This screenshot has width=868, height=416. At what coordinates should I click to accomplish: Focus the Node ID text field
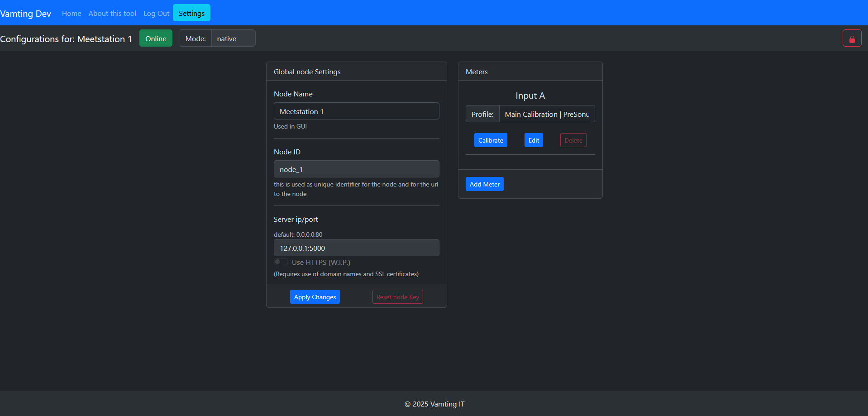[356, 169]
